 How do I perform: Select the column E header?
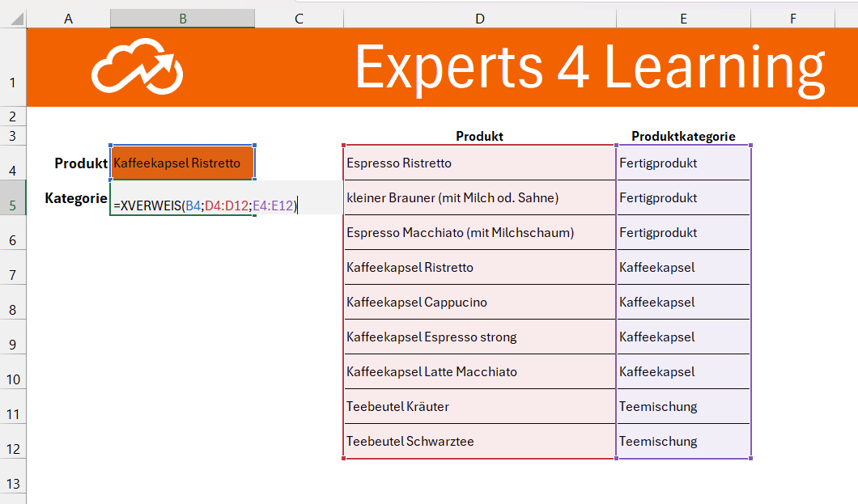pyautogui.click(x=683, y=19)
